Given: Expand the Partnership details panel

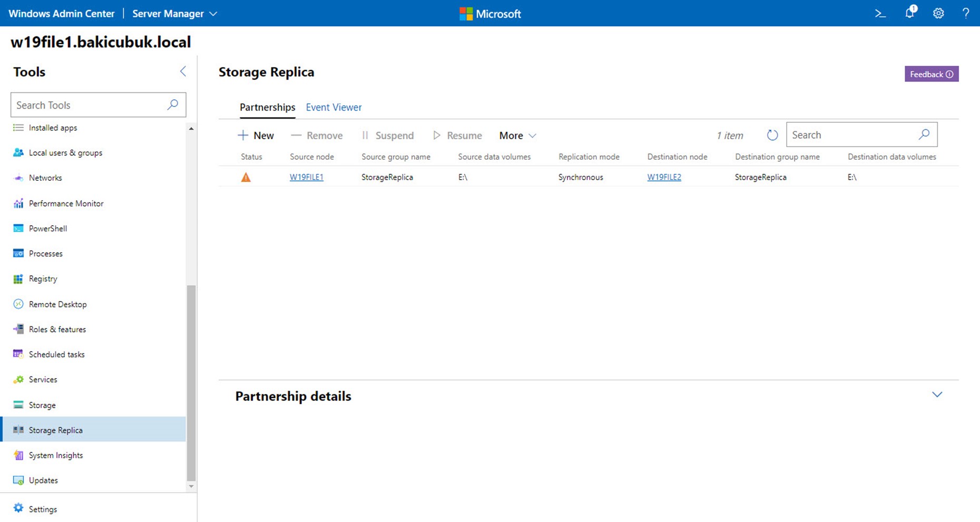Looking at the screenshot, I should (937, 394).
